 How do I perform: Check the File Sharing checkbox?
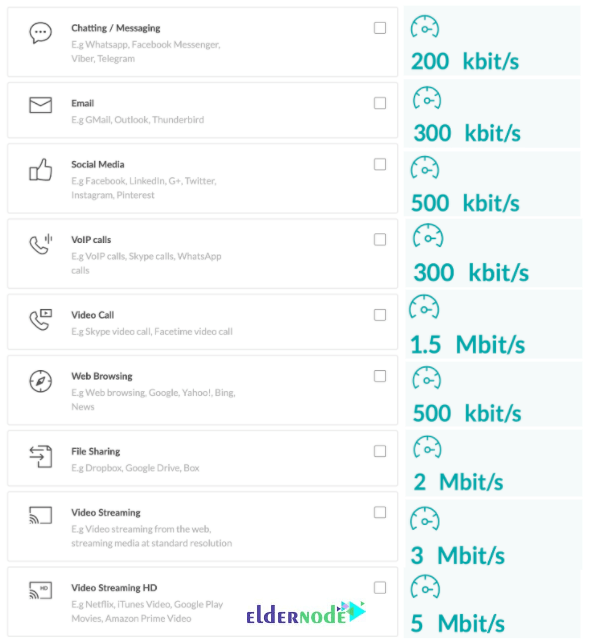coord(380,451)
